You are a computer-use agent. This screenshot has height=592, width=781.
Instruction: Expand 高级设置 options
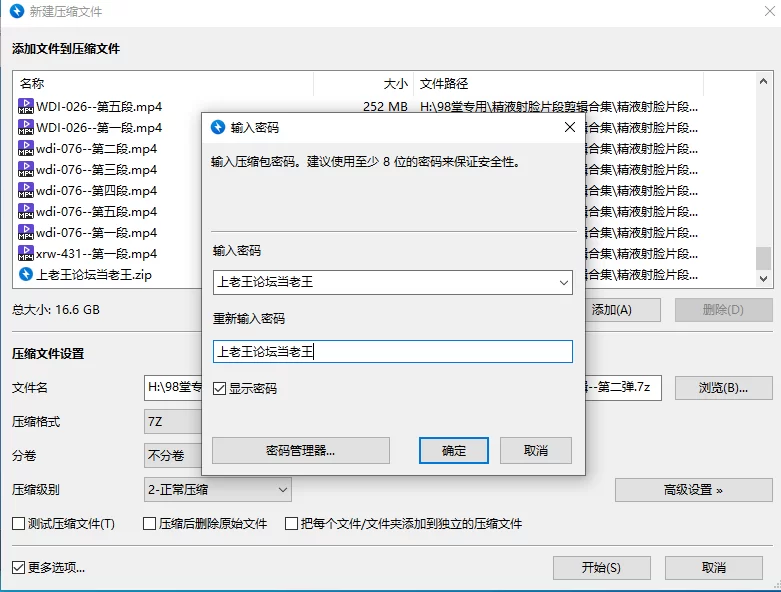693,490
